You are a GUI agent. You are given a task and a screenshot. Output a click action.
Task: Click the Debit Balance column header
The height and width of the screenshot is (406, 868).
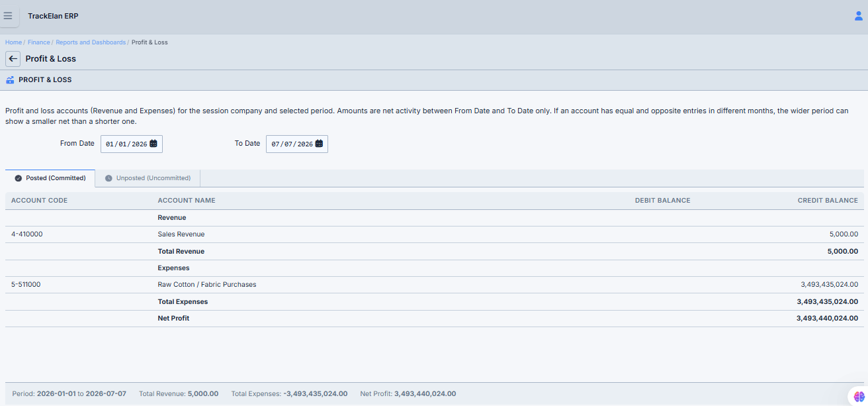[662, 200]
